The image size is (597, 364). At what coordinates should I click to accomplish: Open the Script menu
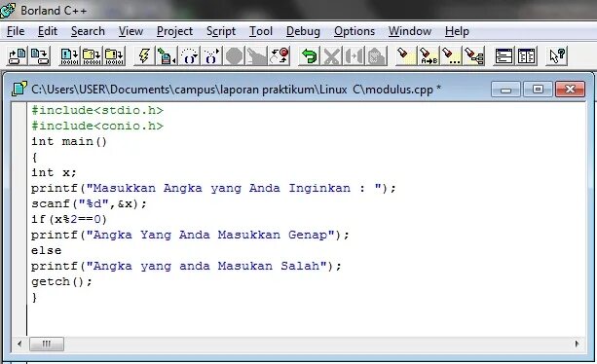coord(221,31)
